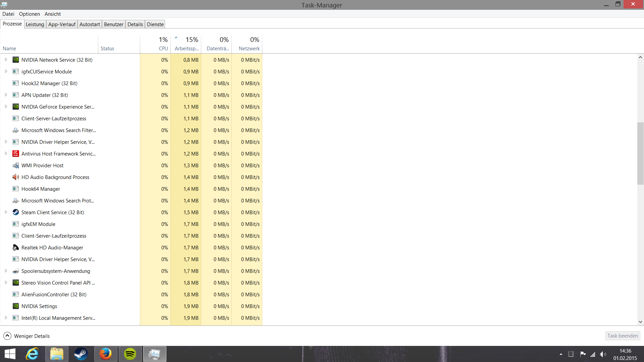Open the Optionen menu
This screenshot has width=644, height=362.
29,14
